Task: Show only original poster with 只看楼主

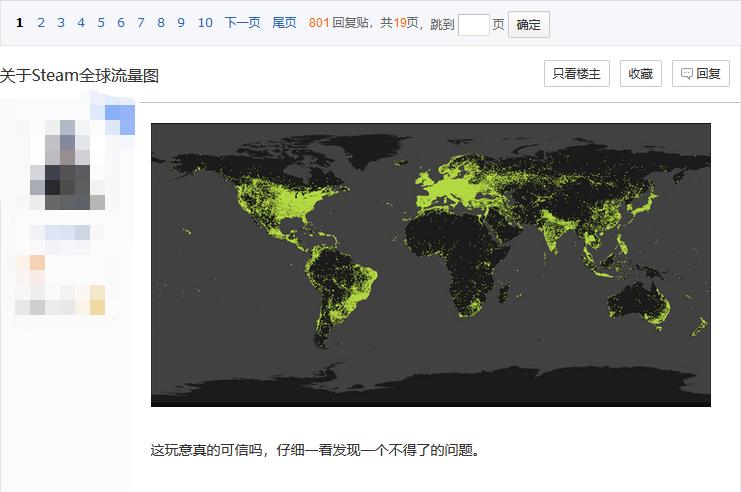Action: pyautogui.click(x=576, y=74)
